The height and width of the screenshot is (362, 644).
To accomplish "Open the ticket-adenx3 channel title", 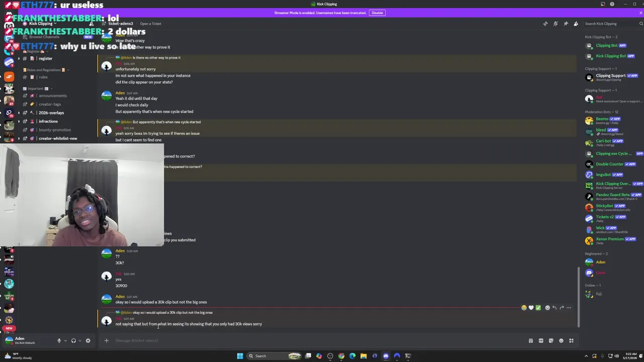I will point(120,24).
